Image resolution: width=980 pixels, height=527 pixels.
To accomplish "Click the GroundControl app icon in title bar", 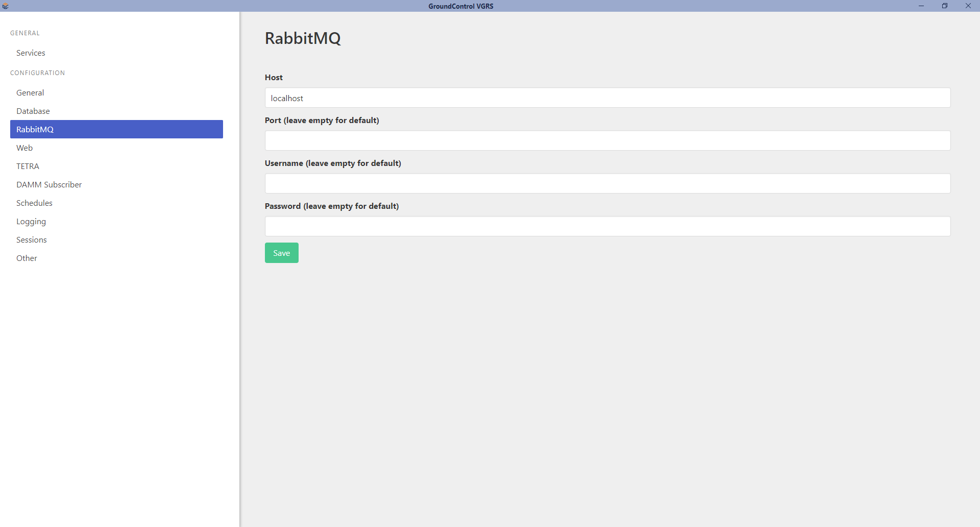I will [x=6, y=6].
